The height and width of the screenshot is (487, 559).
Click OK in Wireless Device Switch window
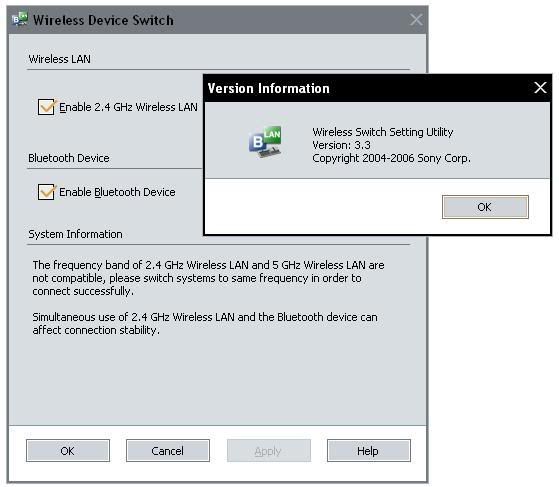(x=68, y=451)
